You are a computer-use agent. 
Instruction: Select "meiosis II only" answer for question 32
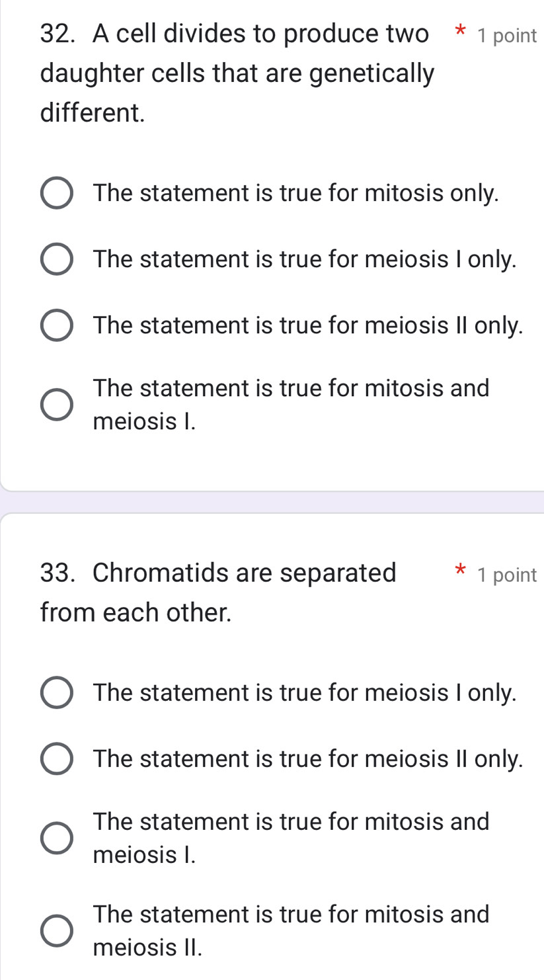(56, 325)
